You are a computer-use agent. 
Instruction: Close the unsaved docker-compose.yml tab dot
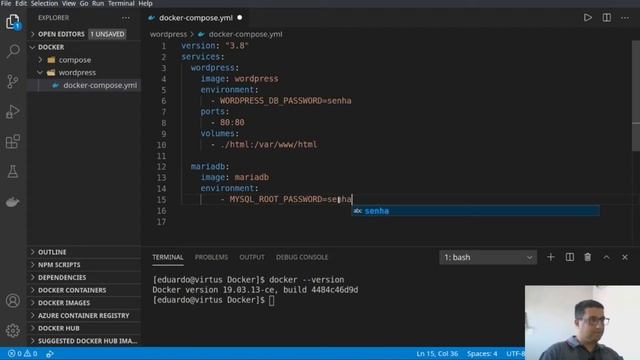[240, 18]
